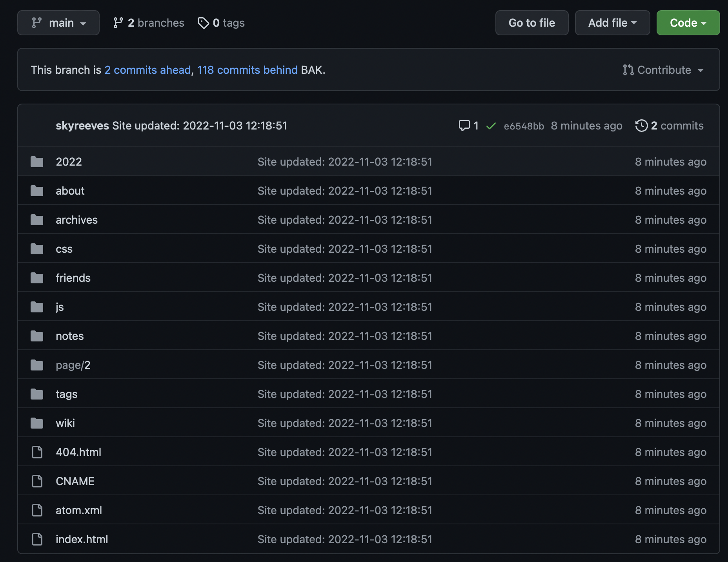Click the branch icon beside main

pos(36,23)
